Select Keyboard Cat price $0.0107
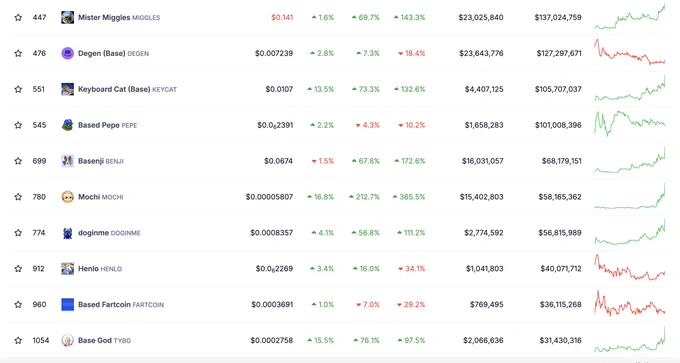 click(x=279, y=89)
